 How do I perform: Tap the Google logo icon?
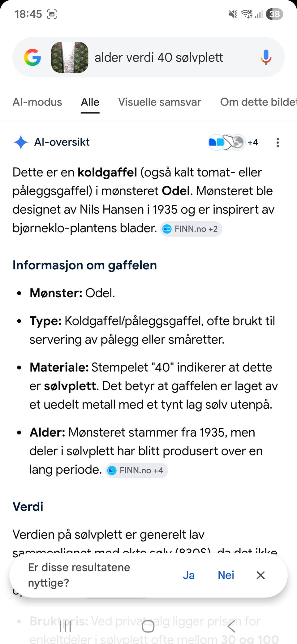(32, 57)
